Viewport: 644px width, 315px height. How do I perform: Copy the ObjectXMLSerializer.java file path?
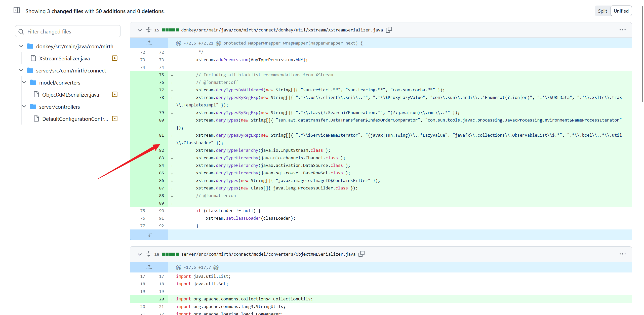click(x=361, y=254)
